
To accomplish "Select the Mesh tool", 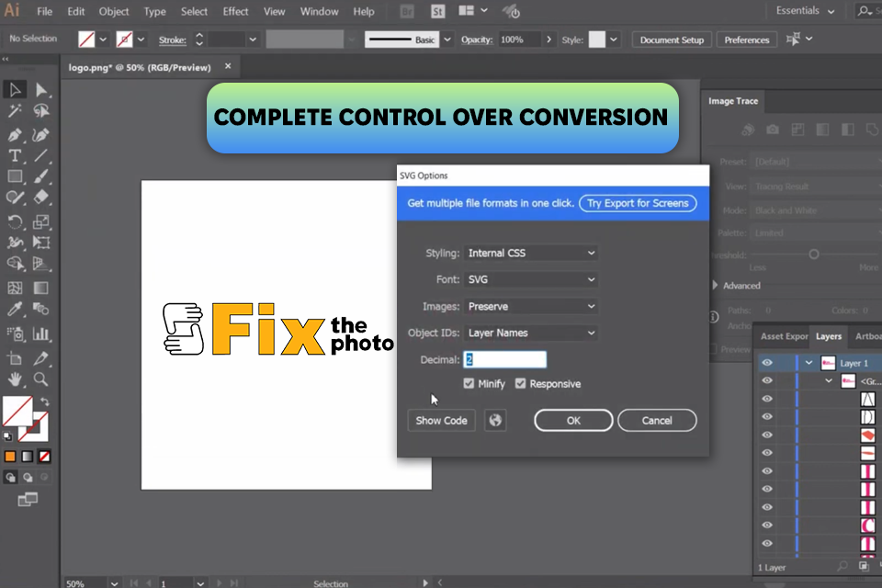I will click(16, 288).
